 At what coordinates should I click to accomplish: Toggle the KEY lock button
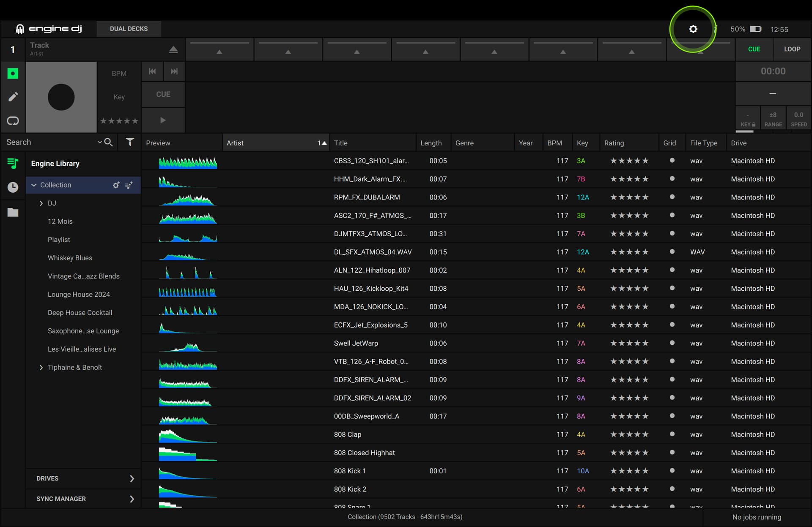coord(747,119)
